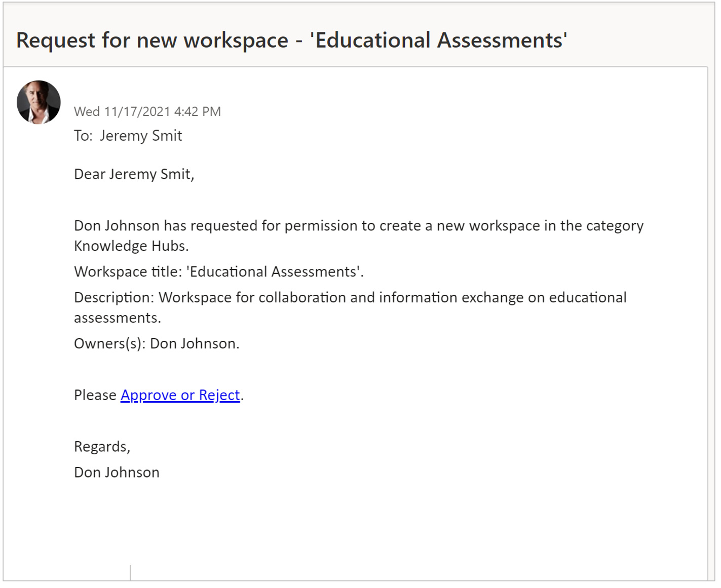The width and height of the screenshot is (721, 588).
Task: Click the word "assessments." ending the description
Action: click(118, 318)
